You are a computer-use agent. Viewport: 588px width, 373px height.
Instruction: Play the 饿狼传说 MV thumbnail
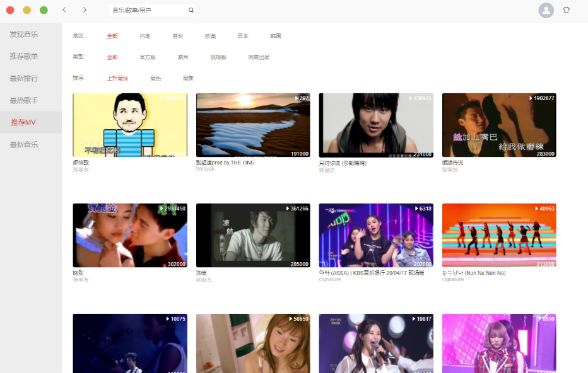pyautogui.click(x=499, y=125)
